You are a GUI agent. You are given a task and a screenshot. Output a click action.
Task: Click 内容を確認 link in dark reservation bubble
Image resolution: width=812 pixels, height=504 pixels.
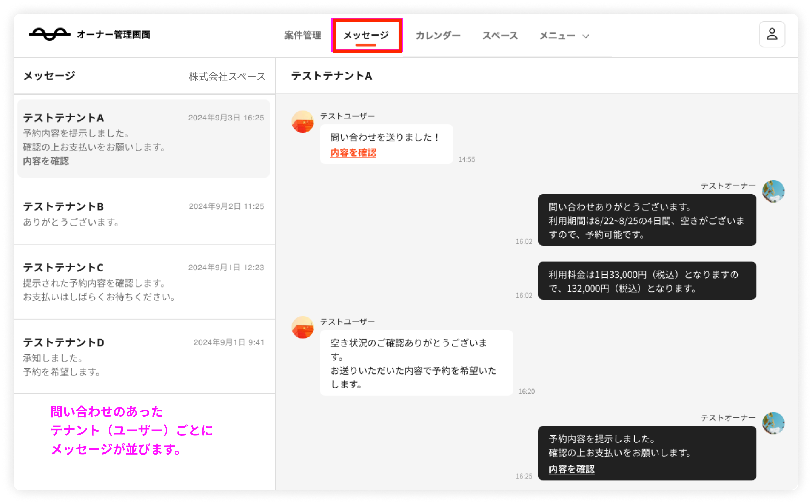[x=571, y=469]
